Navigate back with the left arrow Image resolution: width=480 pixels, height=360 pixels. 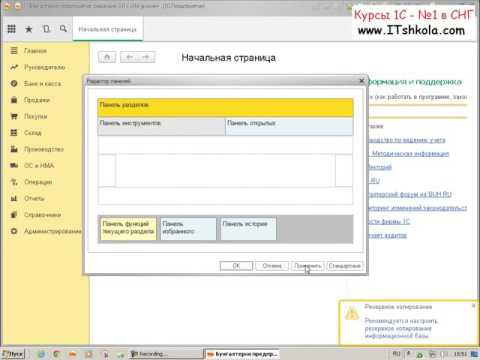129,57
